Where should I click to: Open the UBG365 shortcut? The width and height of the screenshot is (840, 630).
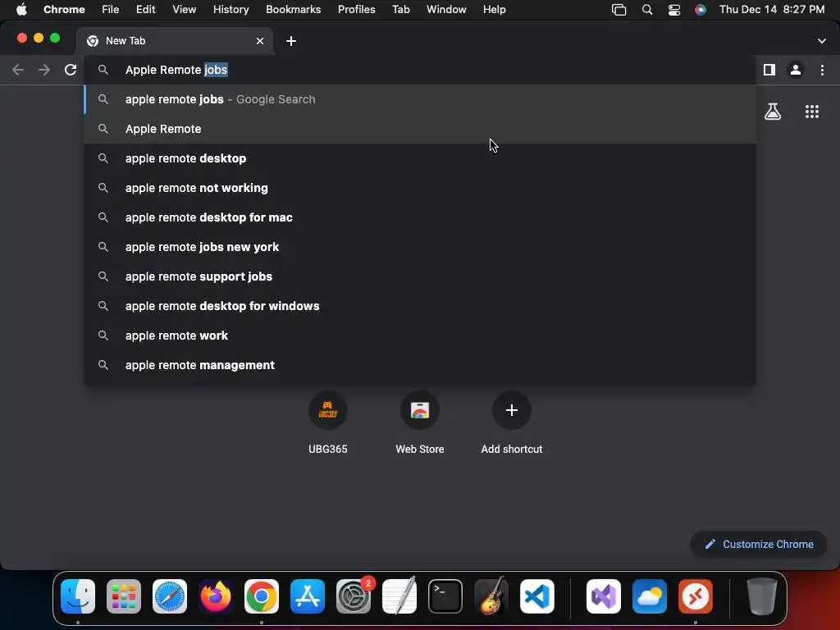coord(328,423)
